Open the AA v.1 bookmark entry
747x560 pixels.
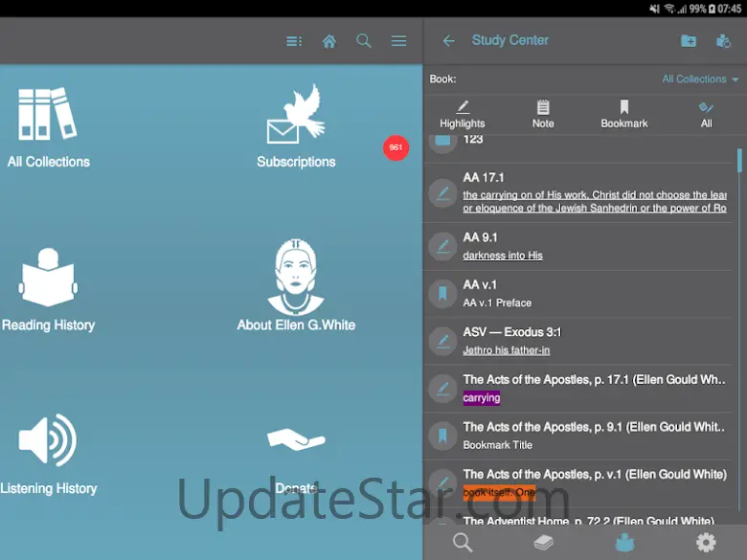tap(577, 294)
